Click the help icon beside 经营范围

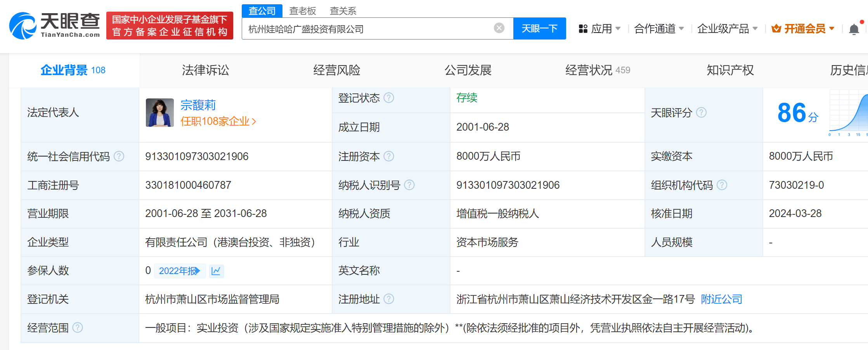[x=78, y=328]
